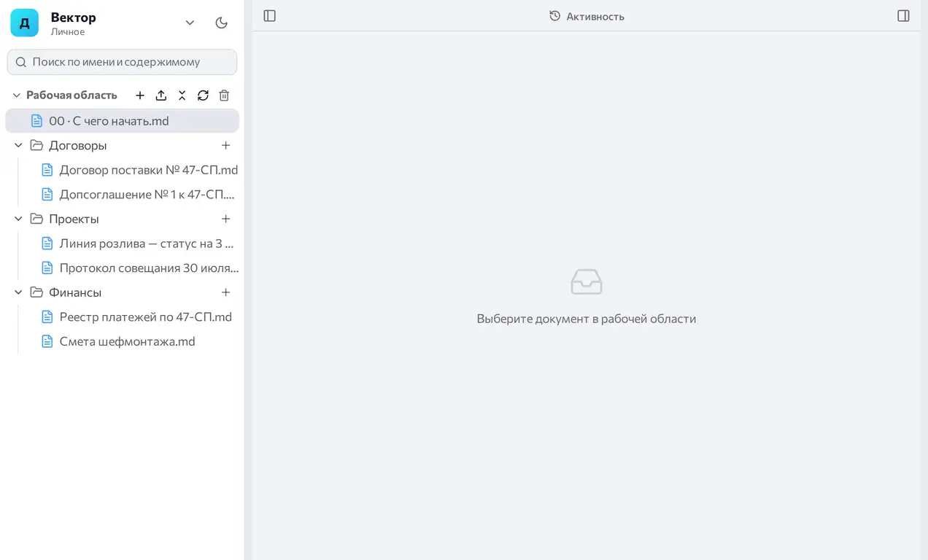This screenshot has width=928, height=560.
Task: Open Смета шефмонтажа.md
Action: point(139,342)
